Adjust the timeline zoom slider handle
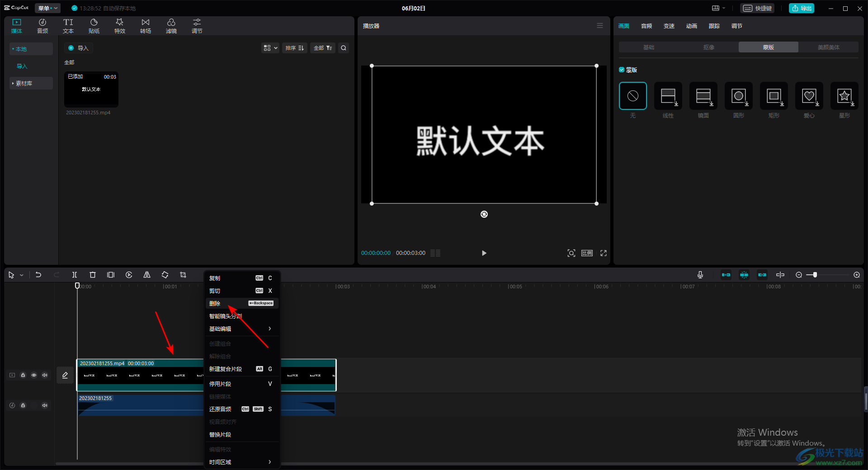The height and width of the screenshot is (470, 868). point(815,275)
